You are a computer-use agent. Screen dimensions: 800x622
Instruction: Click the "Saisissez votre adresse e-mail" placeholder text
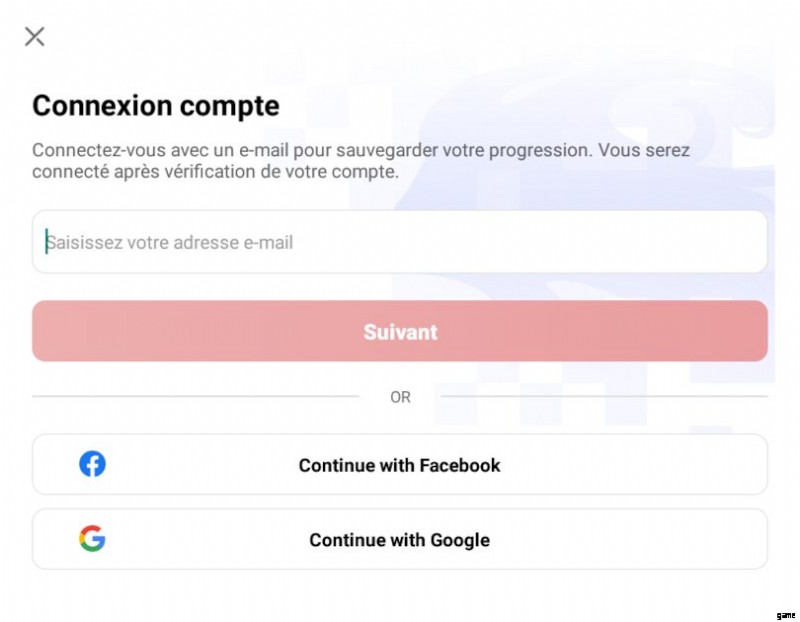tap(170, 242)
